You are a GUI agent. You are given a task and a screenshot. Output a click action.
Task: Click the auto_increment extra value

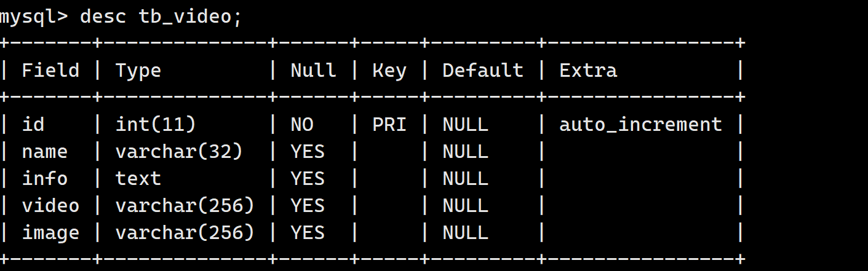(x=640, y=124)
